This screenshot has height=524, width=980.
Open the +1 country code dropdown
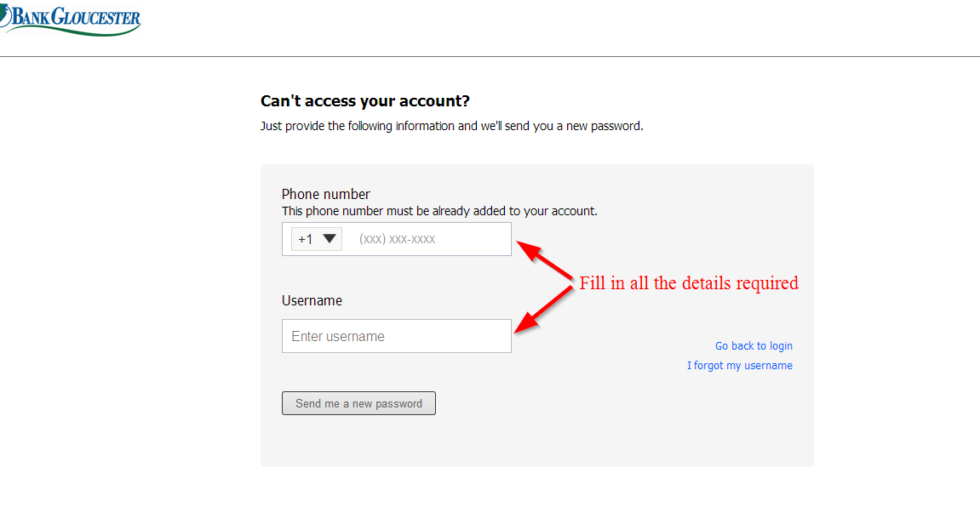(316, 239)
